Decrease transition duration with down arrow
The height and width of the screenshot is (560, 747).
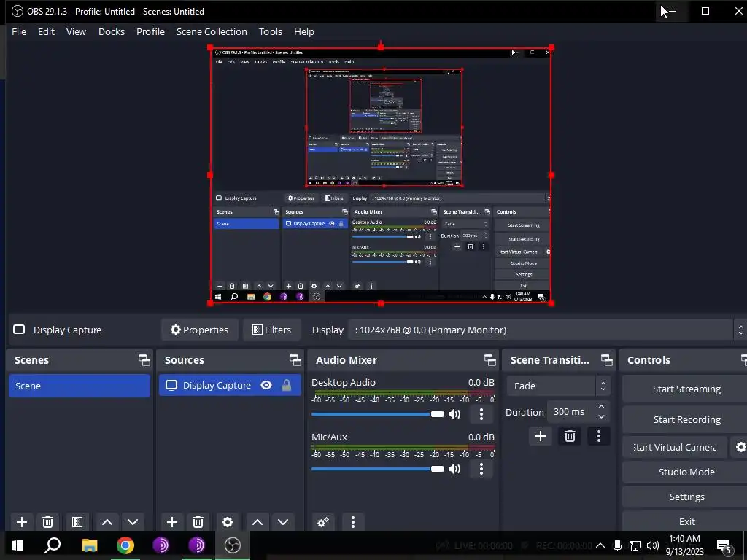[x=602, y=416]
